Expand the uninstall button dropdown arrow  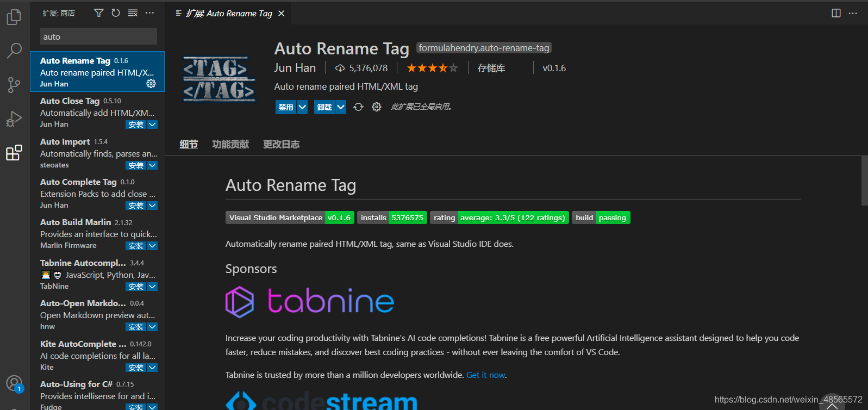coord(341,107)
